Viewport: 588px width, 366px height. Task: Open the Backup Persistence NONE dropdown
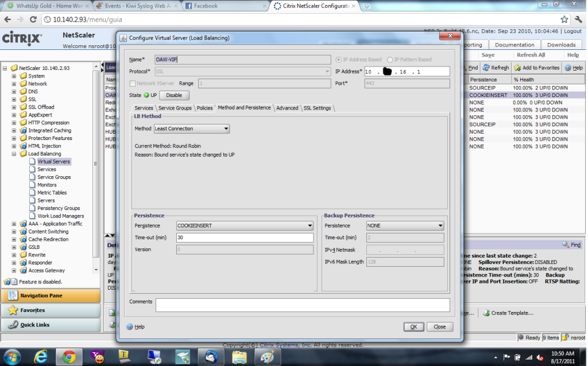(405, 225)
